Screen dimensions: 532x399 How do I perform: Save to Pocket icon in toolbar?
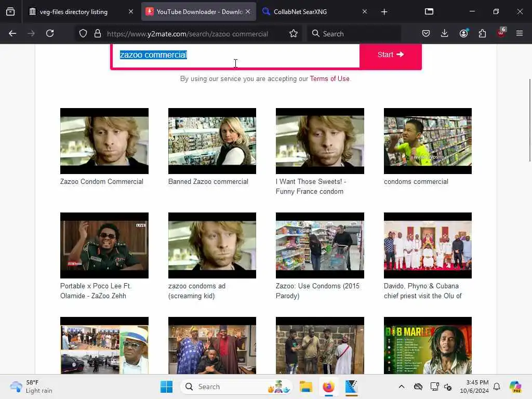426,33
